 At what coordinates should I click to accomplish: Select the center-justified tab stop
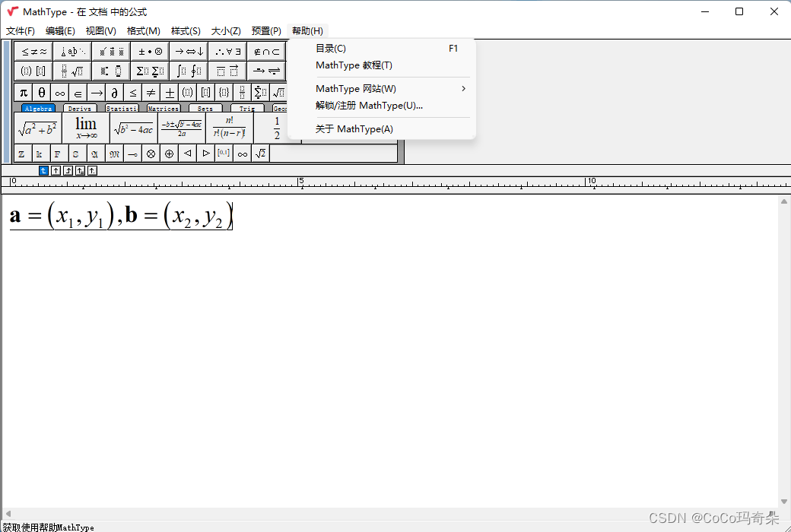click(56, 170)
